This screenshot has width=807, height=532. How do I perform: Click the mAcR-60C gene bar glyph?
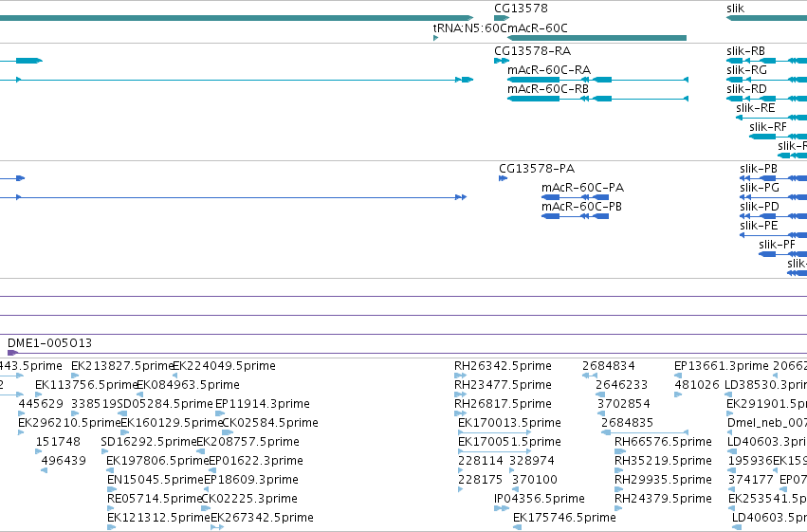(x=596, y=38)
